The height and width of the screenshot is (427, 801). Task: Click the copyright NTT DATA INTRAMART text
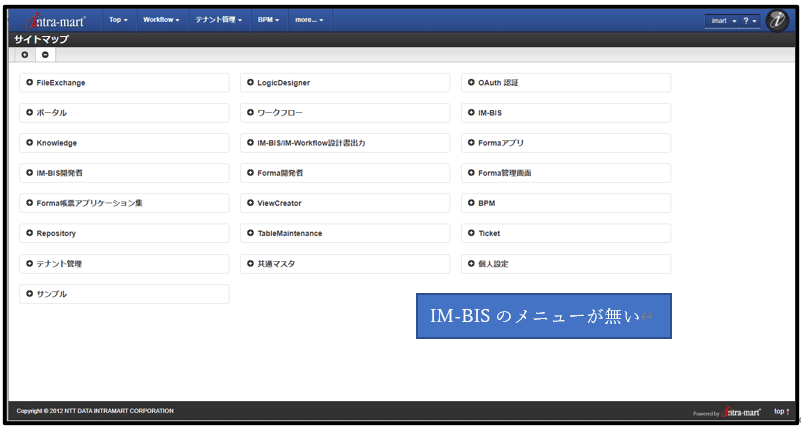(x=95, y=411)
